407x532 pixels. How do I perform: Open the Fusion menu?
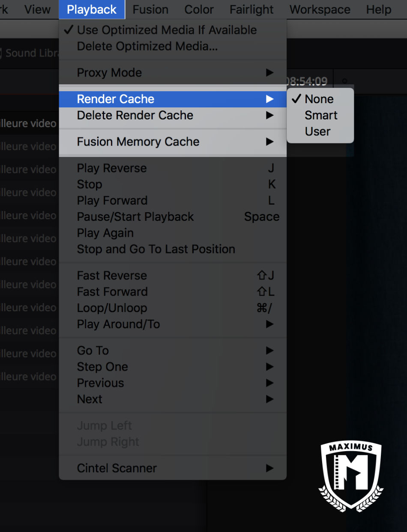(x=150, y=9)
